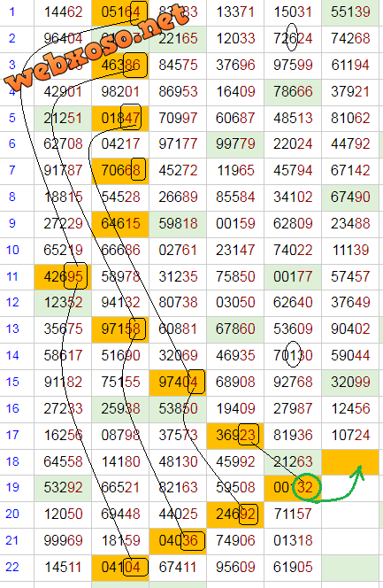Image resolution: width=383 pixels, height=588 pixels.
Task: Select the orange cell 97158
Action: point(120,329)
